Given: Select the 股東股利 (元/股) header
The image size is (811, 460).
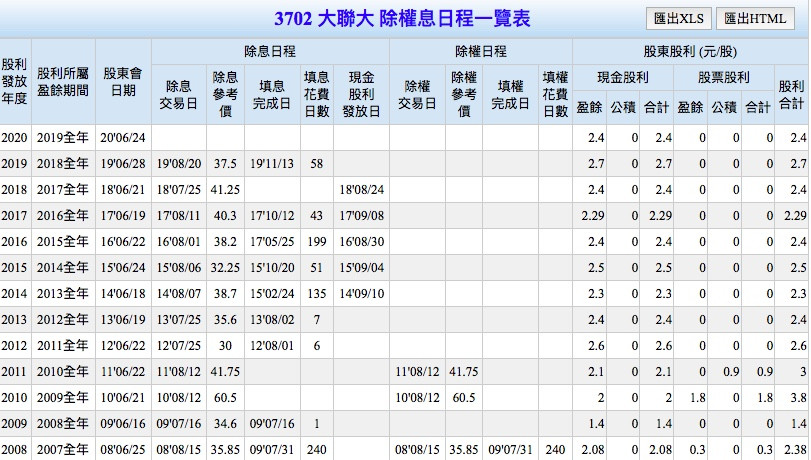Looking at the screenshot, I should tap(690, 51).
